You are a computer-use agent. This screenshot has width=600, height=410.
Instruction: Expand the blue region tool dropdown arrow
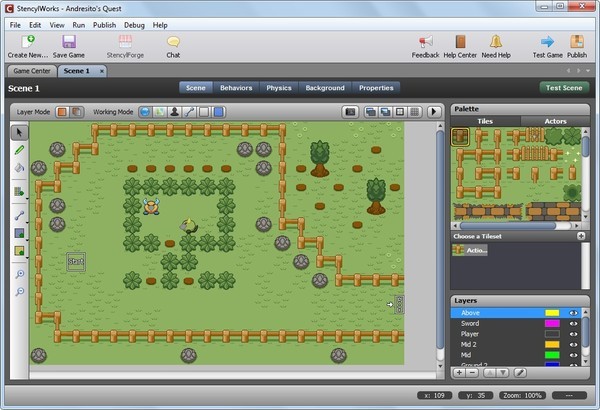point(27,240)
